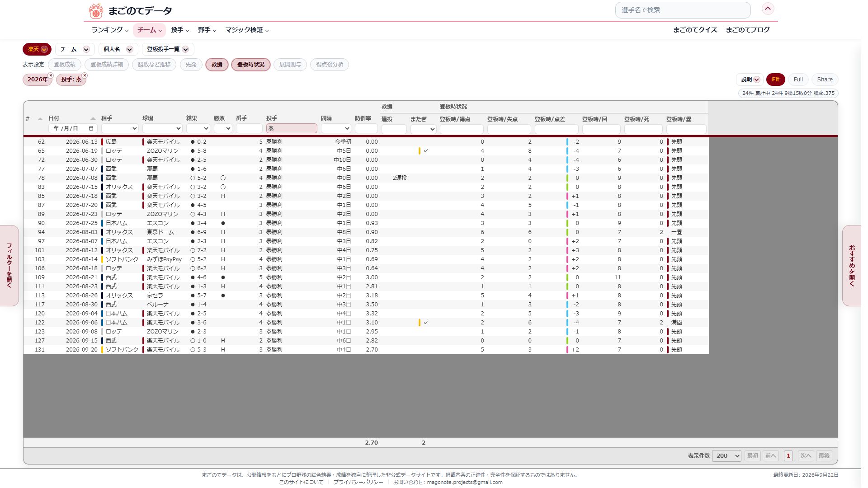Click the まごのてデータ paw logo icon
The width and height of the screenshot is (868, 488).
click(x=96, y=11)
